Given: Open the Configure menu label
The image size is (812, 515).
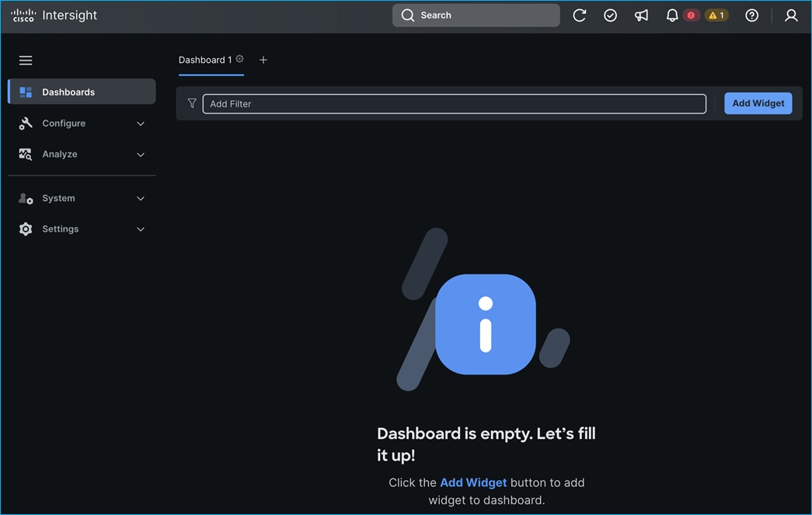Looking at the screenshot, I should [64, 124].
